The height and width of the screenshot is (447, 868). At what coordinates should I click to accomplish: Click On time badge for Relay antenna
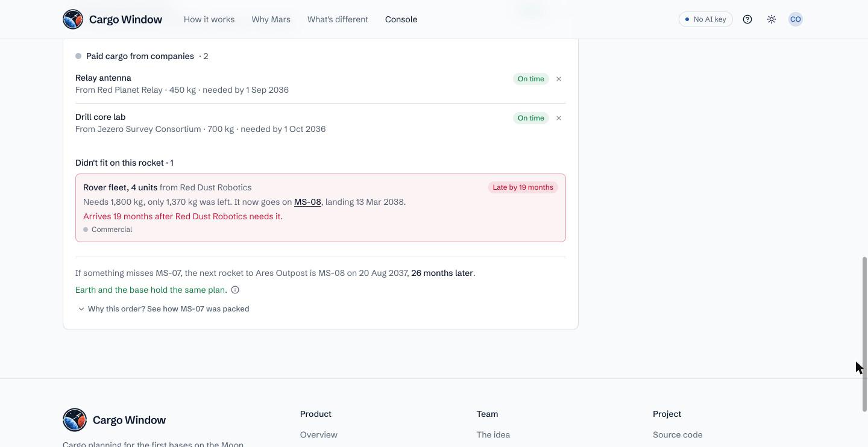531,79
